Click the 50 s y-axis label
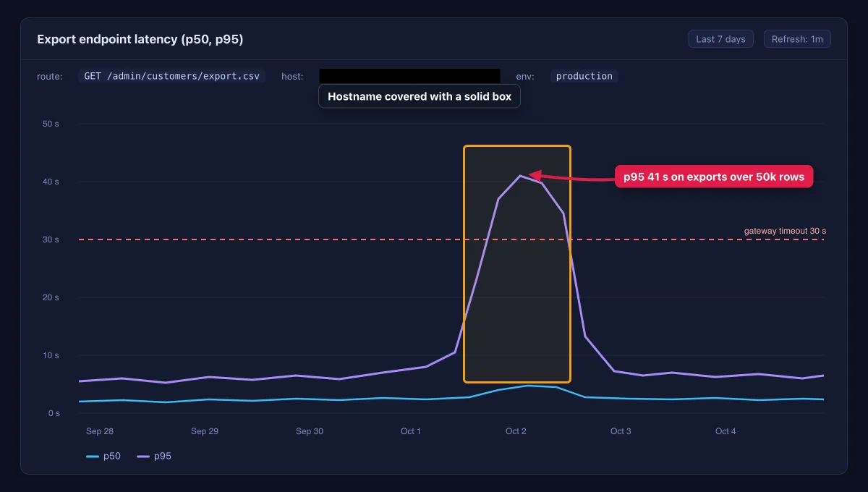This screenshot has height=492, width=868. tap(51, 124)
